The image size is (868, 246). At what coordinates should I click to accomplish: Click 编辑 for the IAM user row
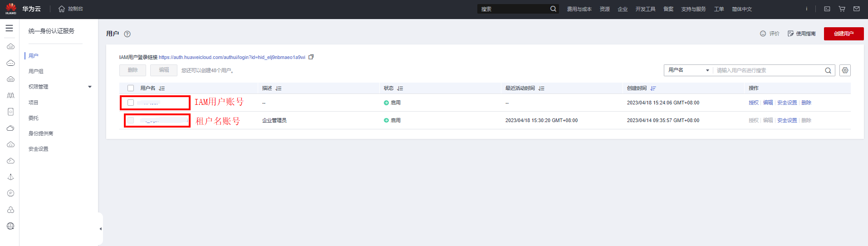click(768, 103)
